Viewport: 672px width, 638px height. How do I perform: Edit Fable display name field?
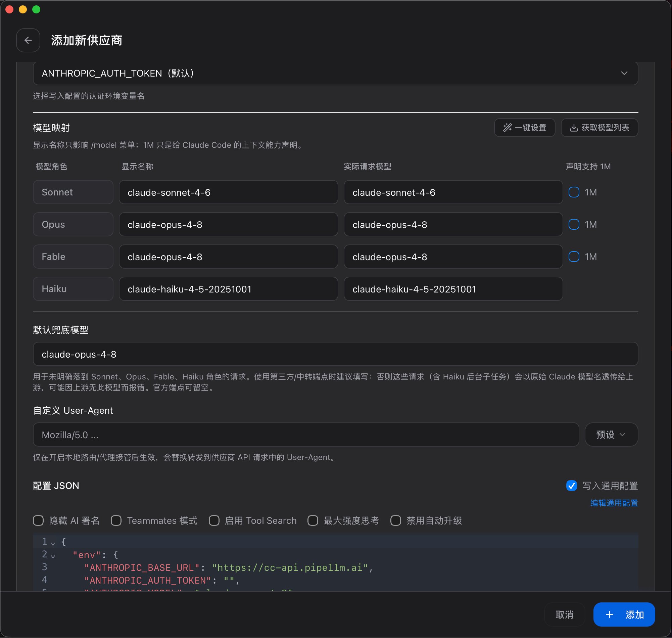[x=228, y=257]
